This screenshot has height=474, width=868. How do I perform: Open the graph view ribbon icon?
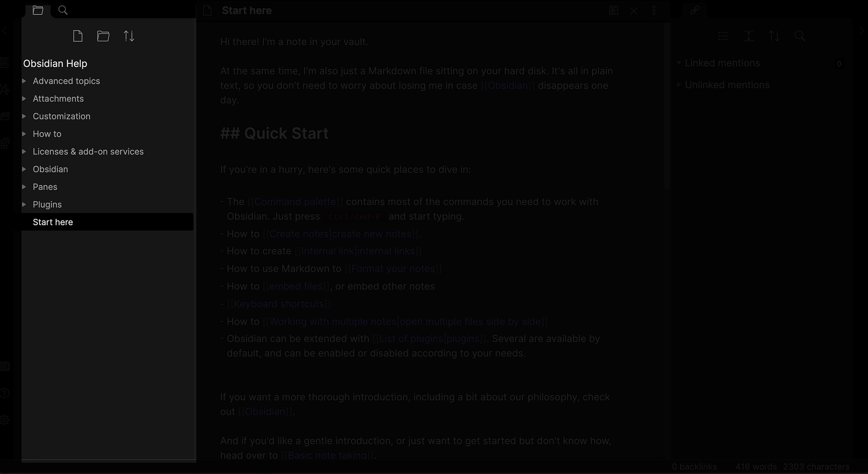[x=5, y=89]
